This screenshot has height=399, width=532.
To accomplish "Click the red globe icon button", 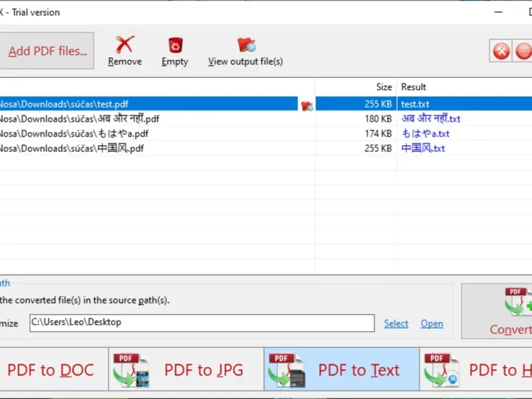I will point(523,51).
